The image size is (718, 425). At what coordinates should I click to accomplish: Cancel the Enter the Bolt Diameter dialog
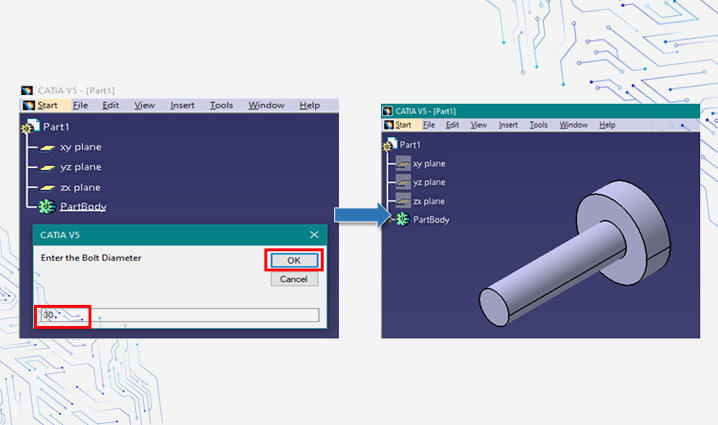coord(294,279)
